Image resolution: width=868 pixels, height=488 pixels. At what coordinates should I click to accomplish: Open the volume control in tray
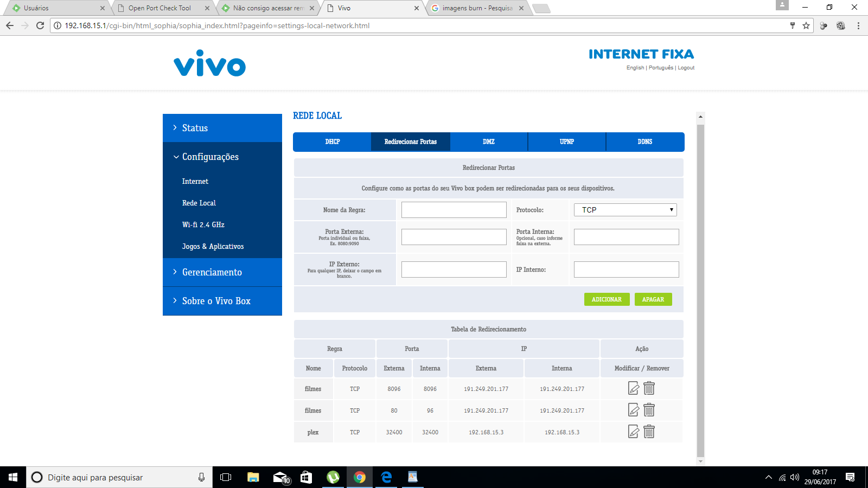pos(795,477)
